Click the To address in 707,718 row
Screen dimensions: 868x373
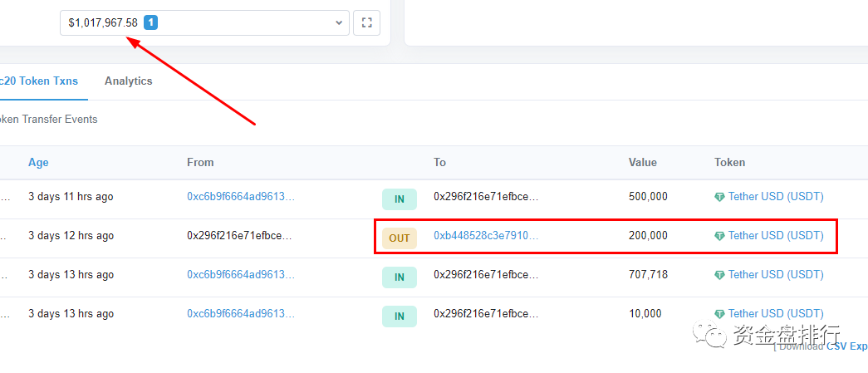[486, 274]
